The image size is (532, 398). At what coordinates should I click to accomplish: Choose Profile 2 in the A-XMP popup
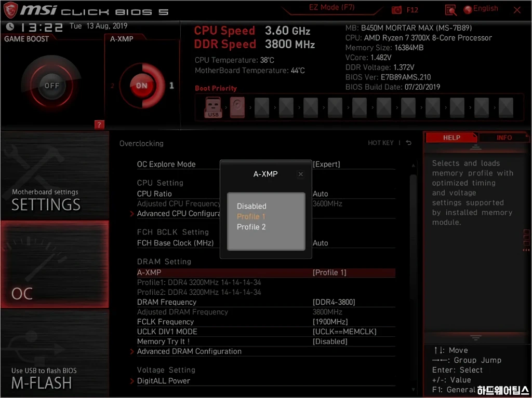pyautogui.click(x=251, y=227)
